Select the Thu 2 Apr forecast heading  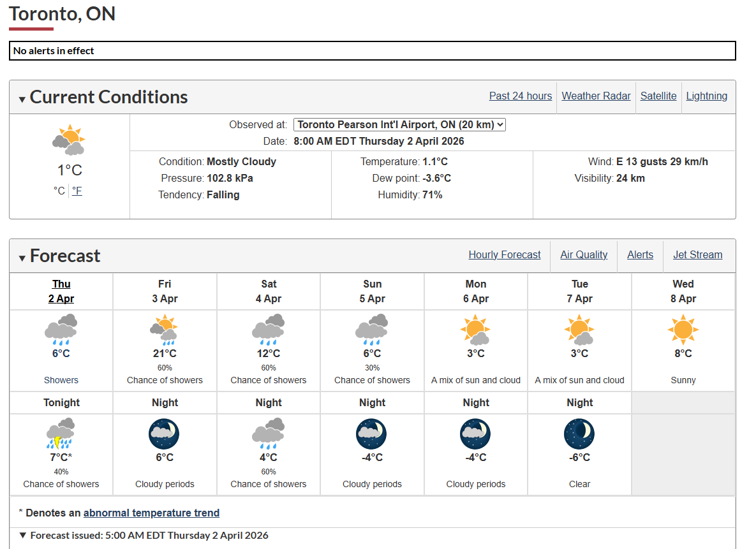point(61,291)
